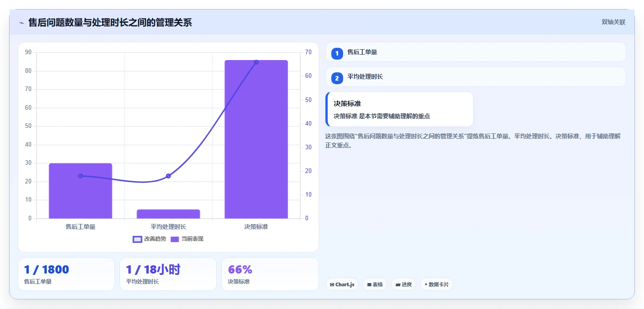Click the 双轴关联 tag in header
Image resolution: width=644 pixels, height=309 pixels.
(613, 22)
